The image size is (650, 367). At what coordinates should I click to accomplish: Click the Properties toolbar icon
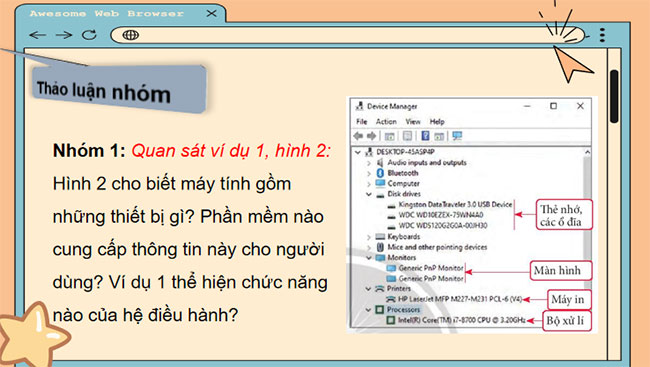point(407,136)
